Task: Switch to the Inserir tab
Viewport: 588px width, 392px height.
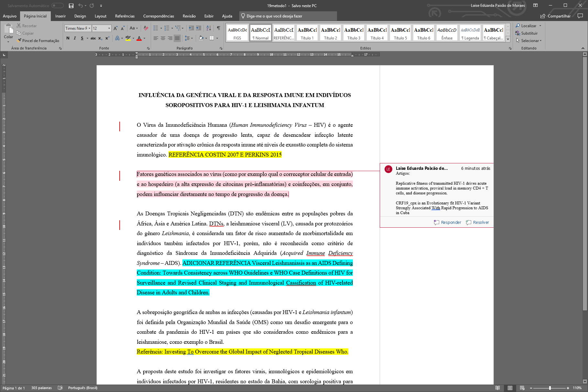Action: [x=60, y=16]
